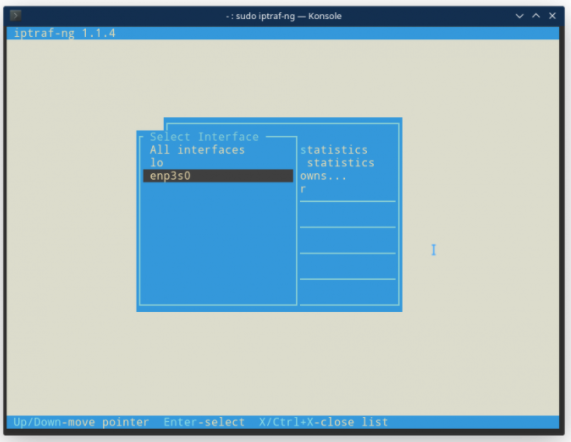Pick the upper partially hidden 'statistics' menu entry
Image resolution: width=571 pixels, height=442 pixels.
point(334,150)
